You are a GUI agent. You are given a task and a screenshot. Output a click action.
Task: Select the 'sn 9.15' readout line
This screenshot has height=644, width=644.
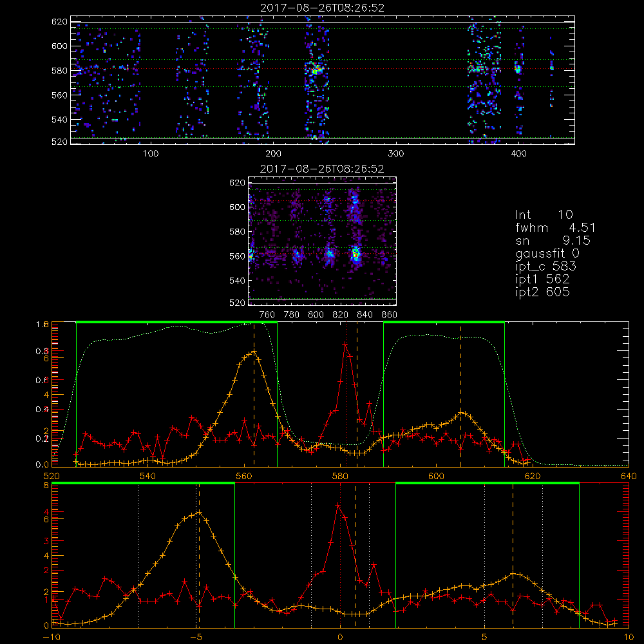click(x=553, y=240)
